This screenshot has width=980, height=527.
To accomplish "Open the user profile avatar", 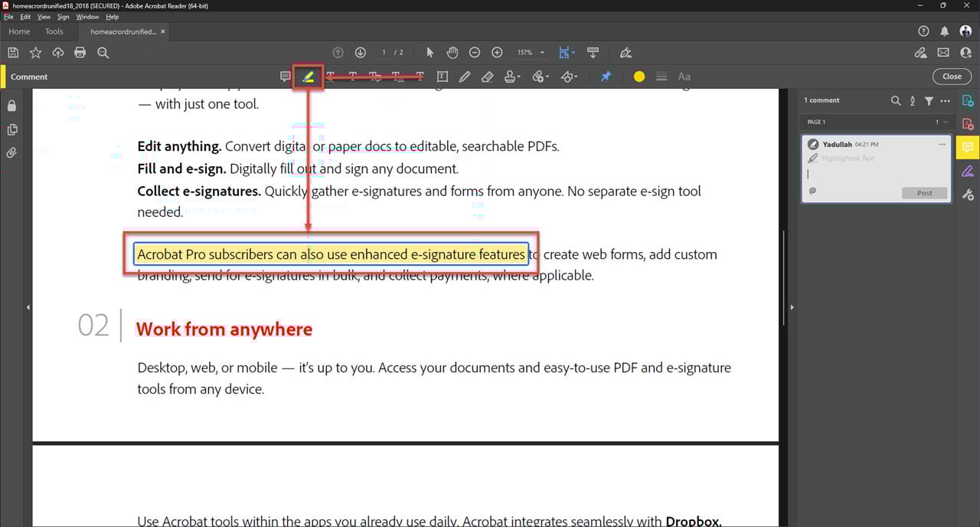I will coord(965,31).
